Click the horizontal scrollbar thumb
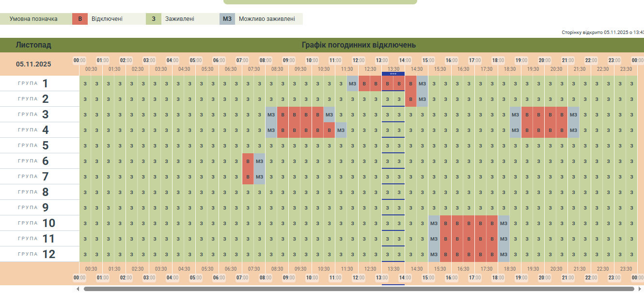 [x=359, y=289]
